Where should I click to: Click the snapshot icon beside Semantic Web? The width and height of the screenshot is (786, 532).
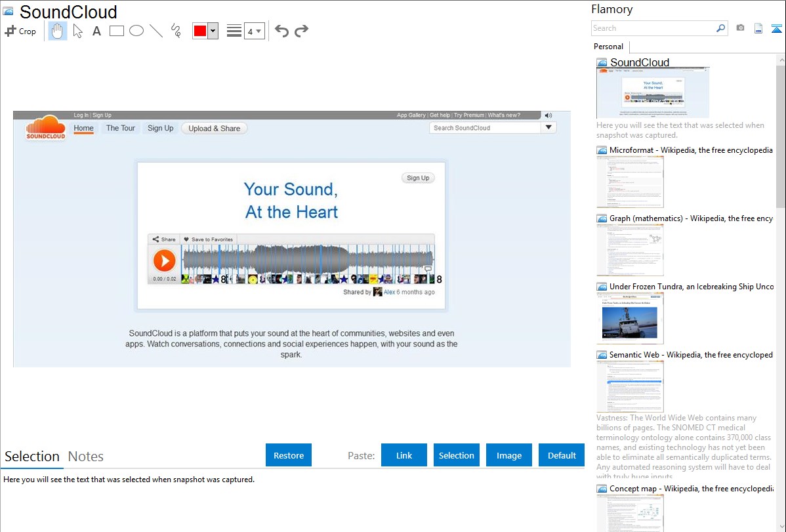click(x=602, y=354)
